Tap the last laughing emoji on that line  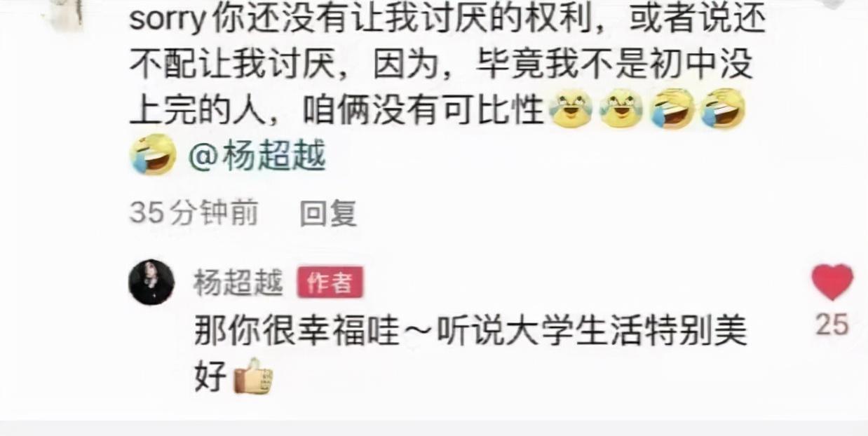(x=723, y=109)
